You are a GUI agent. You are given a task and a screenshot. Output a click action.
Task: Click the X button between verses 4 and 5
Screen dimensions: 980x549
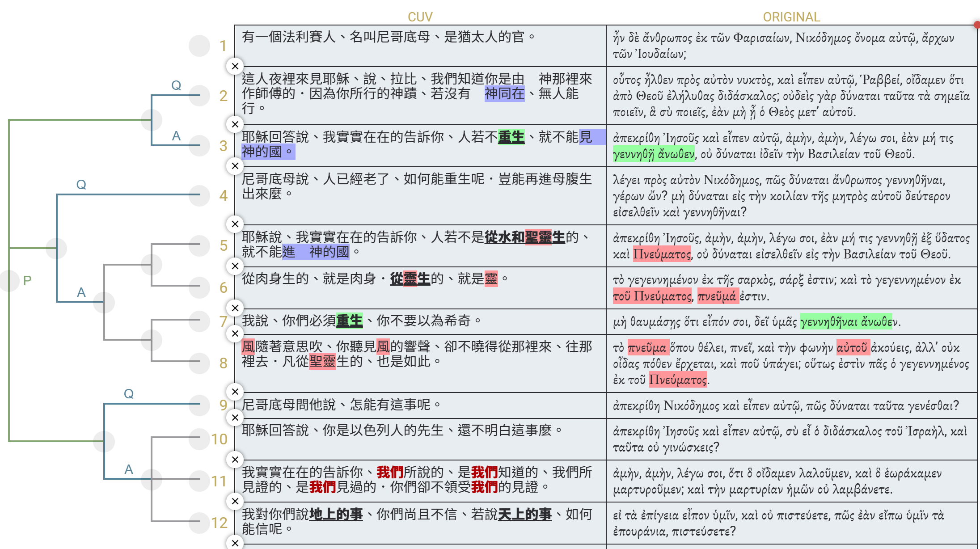(235, 224)
